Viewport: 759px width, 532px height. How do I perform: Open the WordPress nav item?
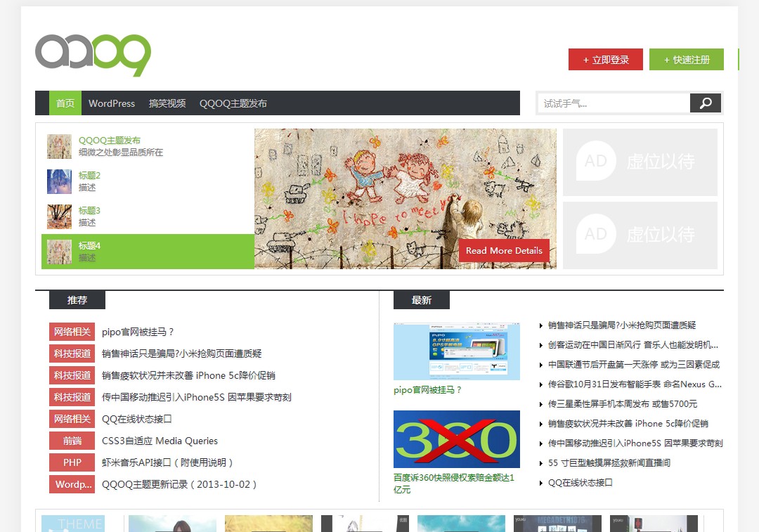(112, 103)
